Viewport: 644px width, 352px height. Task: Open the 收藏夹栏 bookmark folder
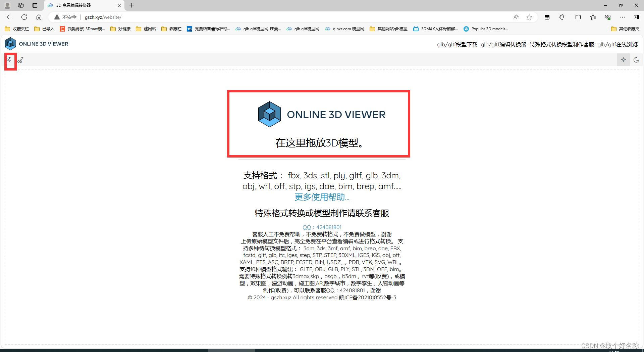click(x=17, y=29)
